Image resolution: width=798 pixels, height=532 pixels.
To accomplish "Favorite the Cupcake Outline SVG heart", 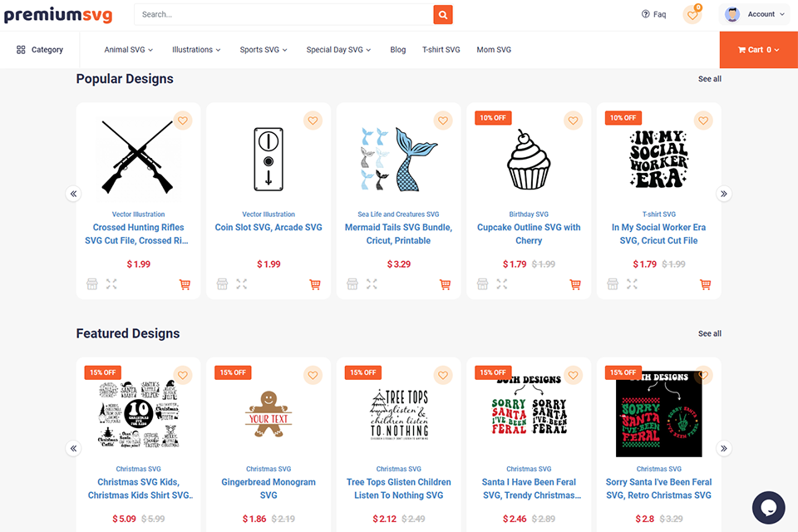I will tap(573, 121).
